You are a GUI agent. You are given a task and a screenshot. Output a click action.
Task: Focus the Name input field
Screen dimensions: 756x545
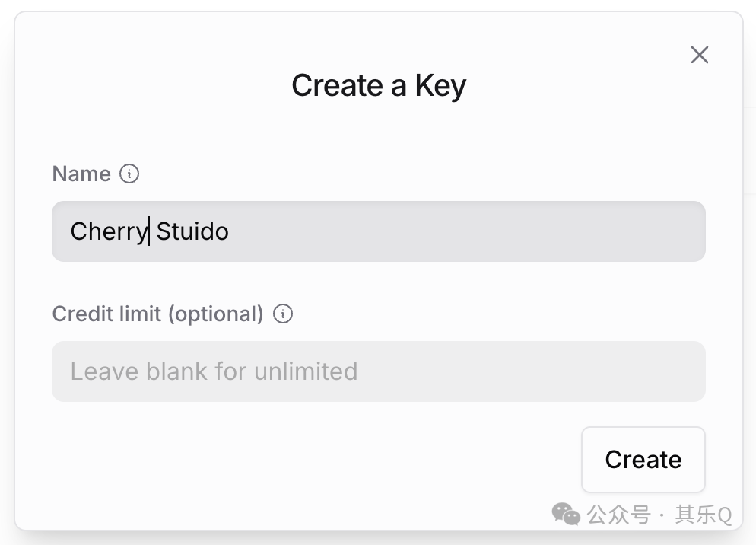coord(378,231)
